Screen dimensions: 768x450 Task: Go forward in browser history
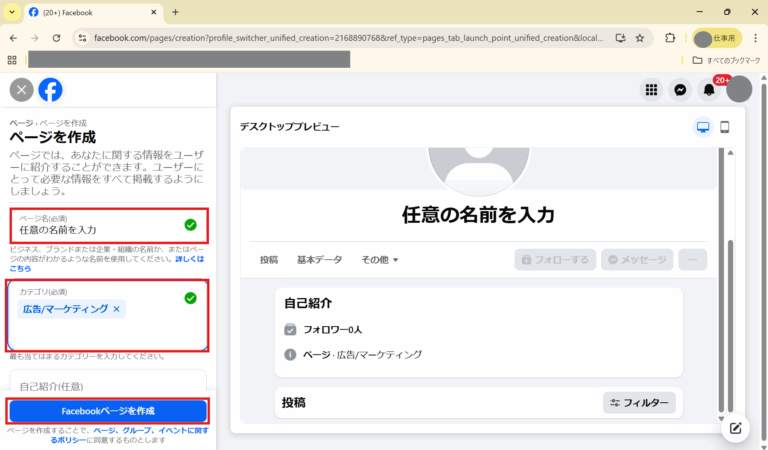[34, 38]
